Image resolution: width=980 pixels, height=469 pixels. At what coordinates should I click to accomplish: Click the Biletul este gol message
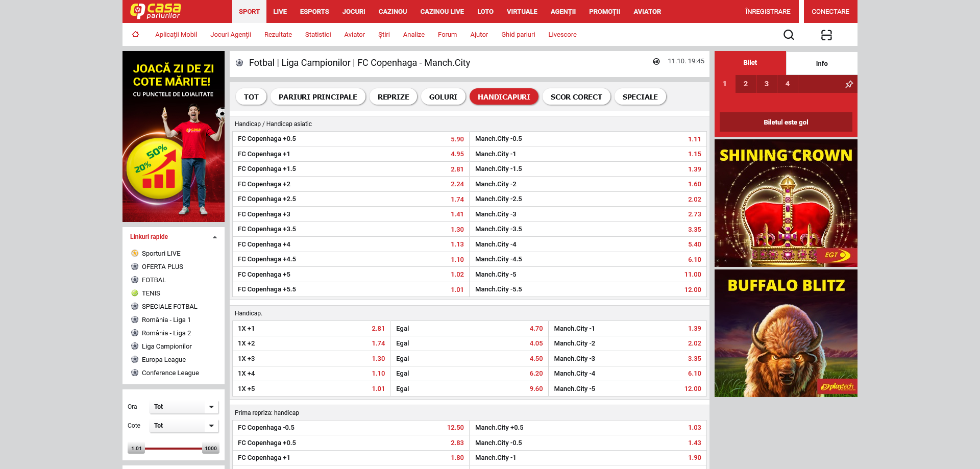(x=786, y=122)
